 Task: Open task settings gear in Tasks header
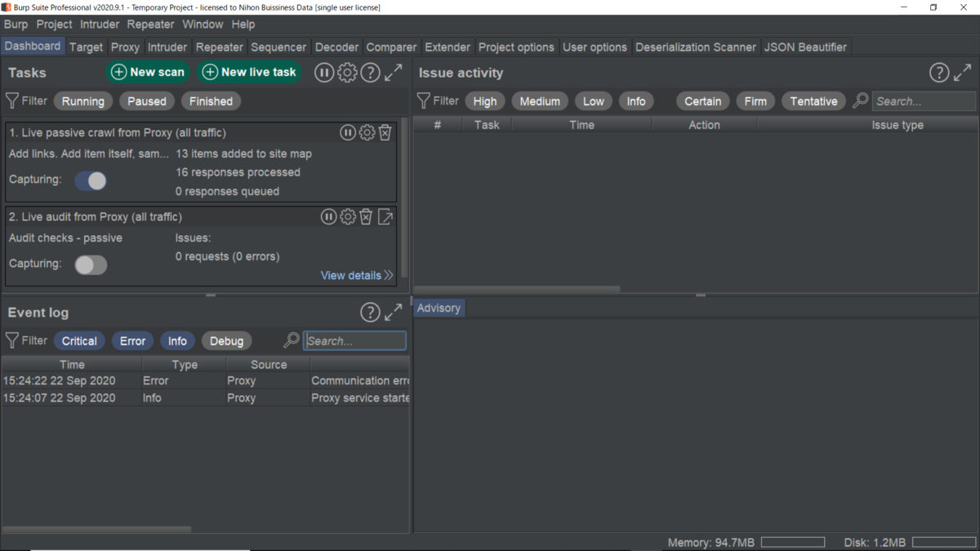pyautogui.click(x=347, y=73)
